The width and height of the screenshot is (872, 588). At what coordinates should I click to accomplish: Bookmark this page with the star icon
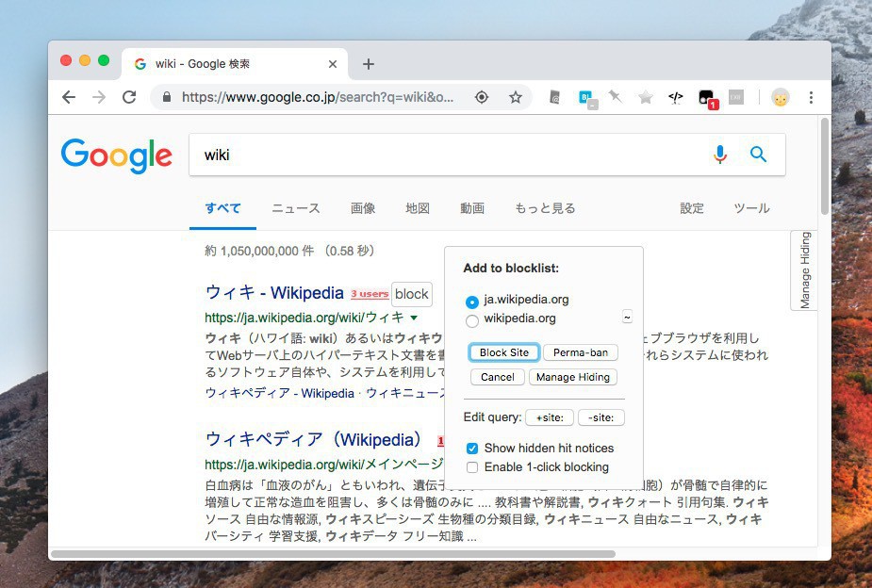[516, 97]
